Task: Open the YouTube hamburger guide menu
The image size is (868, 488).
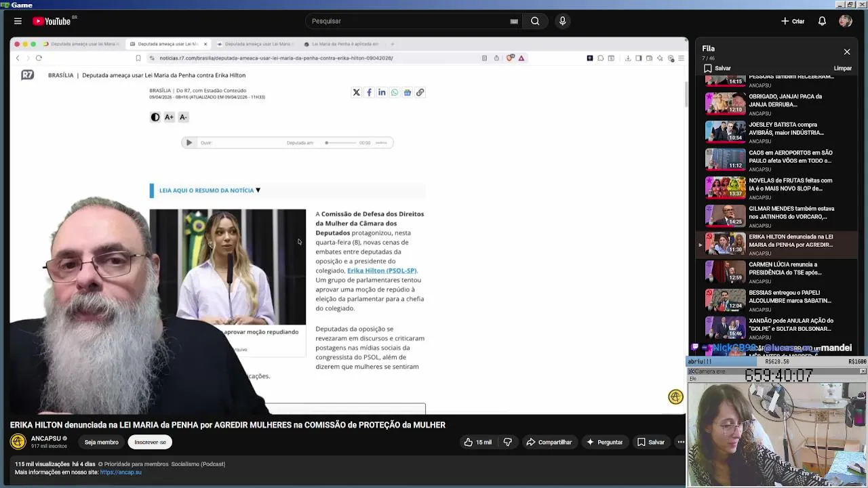Action: click(x=18, y=21)
